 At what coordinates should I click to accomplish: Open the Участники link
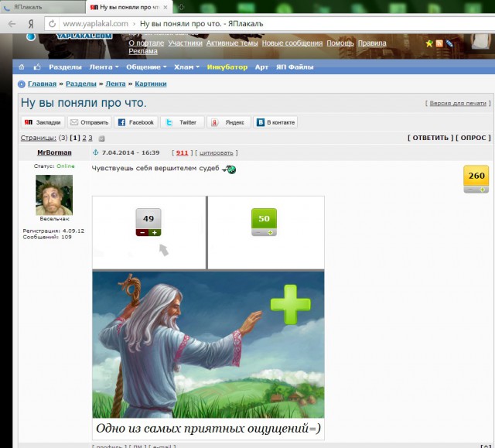click(185, 43)
